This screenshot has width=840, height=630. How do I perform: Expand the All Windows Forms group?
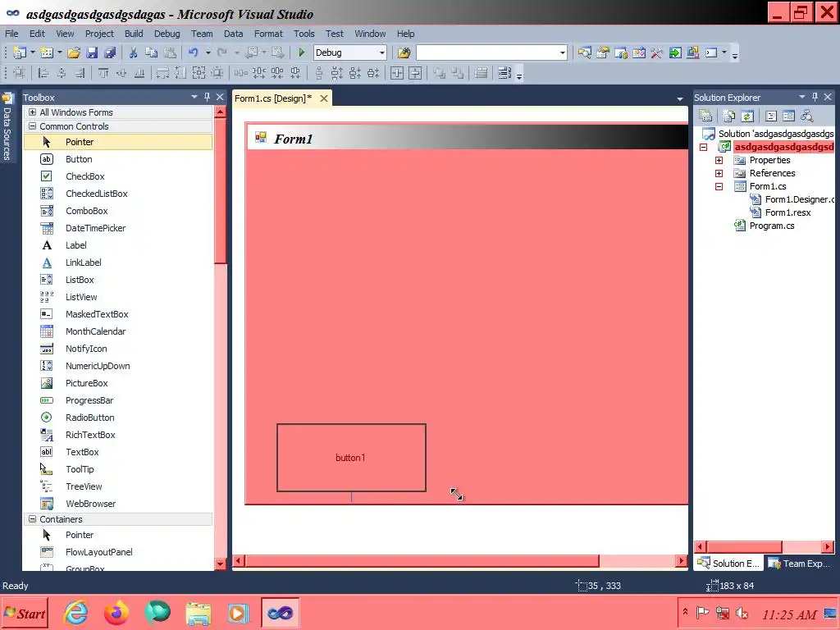click(x=32, y=112)
